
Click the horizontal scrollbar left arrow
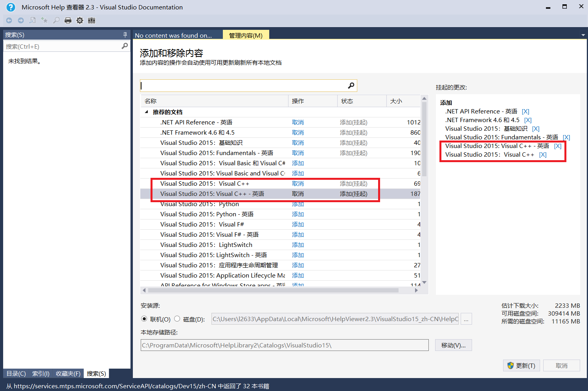(144, 291)
